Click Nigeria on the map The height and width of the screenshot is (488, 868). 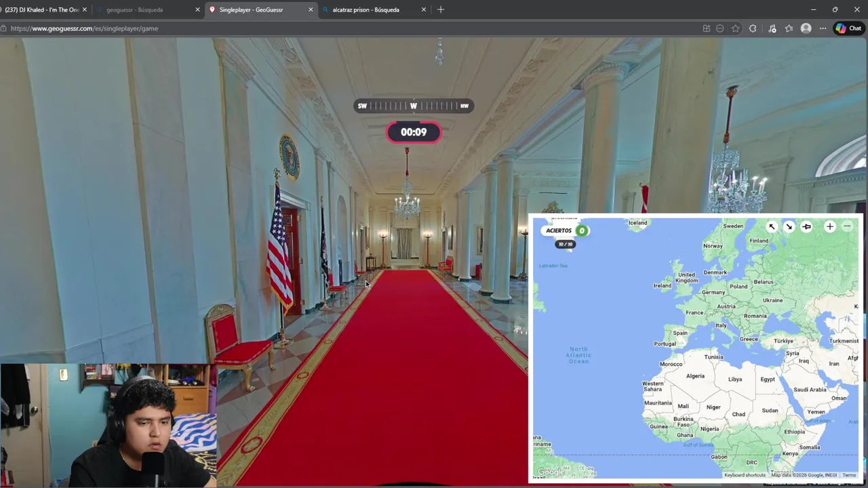coord(709,429)
